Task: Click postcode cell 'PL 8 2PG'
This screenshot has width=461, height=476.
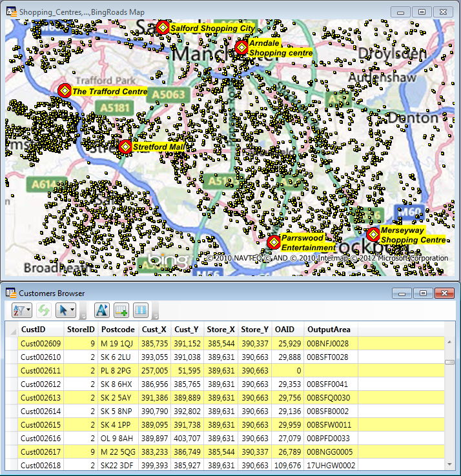Action: click(118, 370)
